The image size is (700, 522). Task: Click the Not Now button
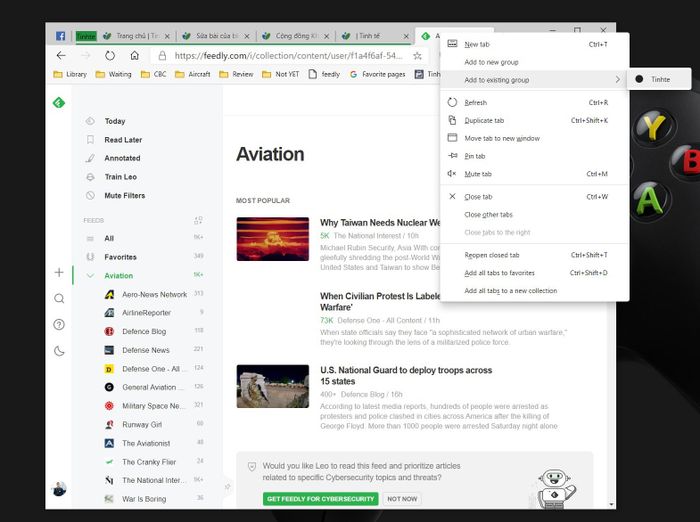[402, 499]
